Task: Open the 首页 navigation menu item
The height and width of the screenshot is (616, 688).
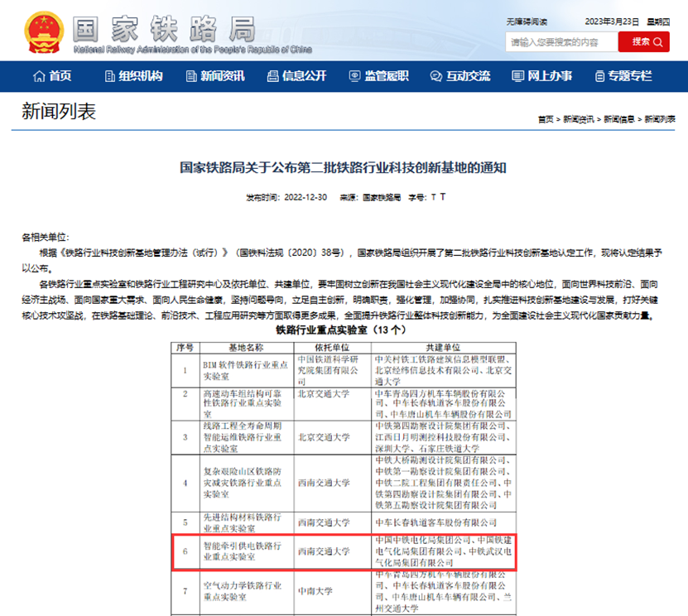Action: 52,75
